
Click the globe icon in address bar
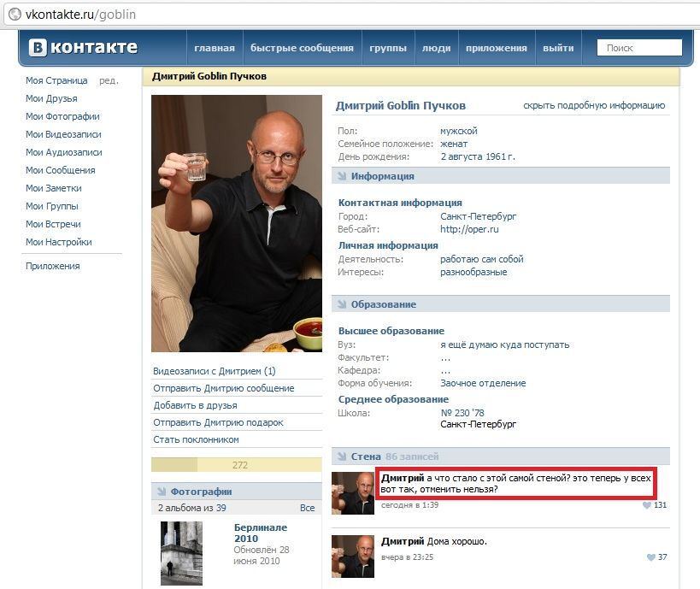point(15,15)
